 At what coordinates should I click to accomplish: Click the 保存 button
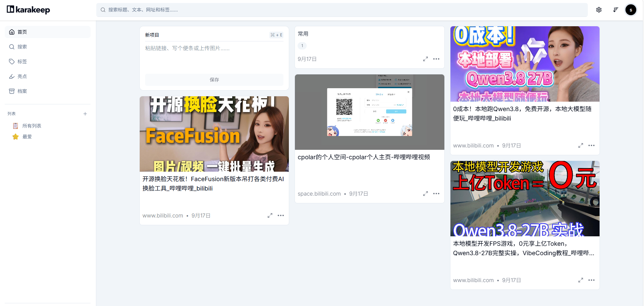tap(214, 80)
